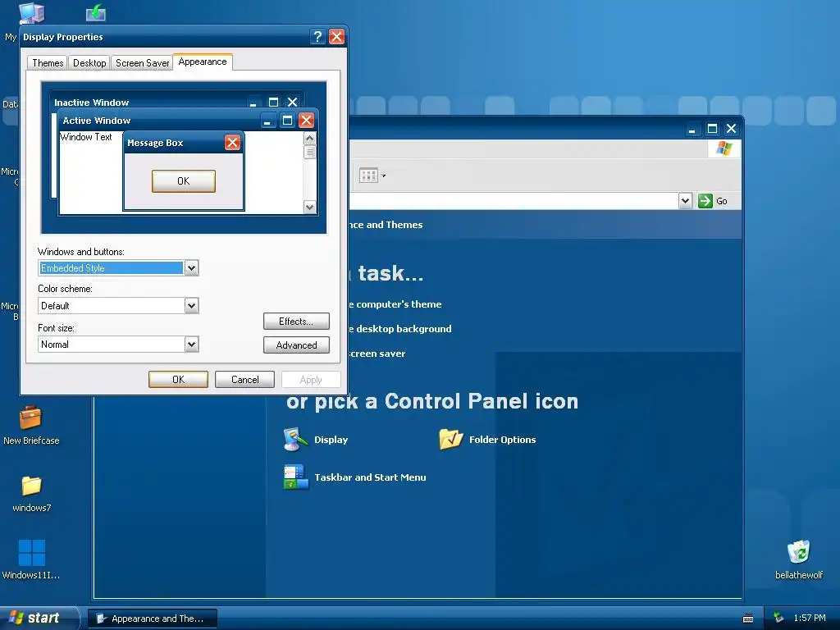Maximize the Control Panel window

tap(712, 129)
